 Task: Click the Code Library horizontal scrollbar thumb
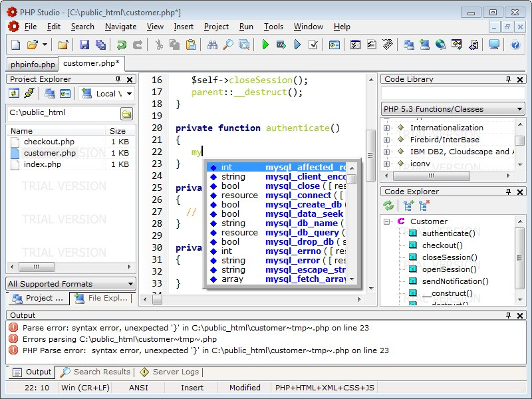pos(431,176)
